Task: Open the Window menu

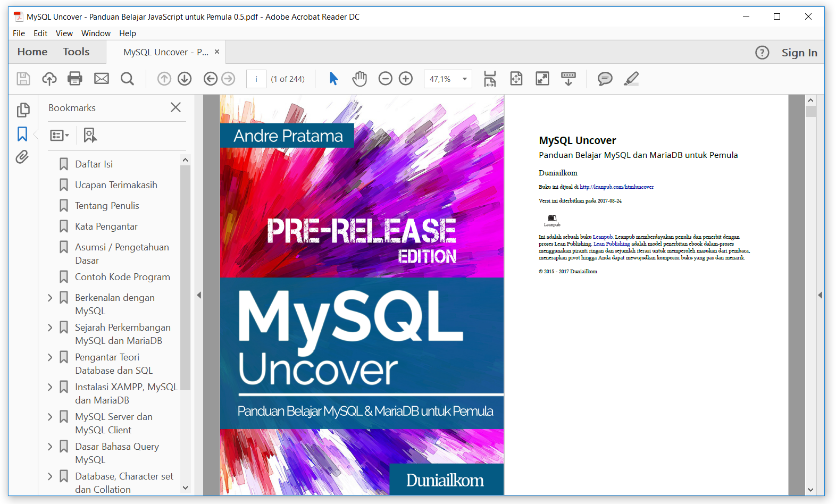Action: pyautogui.click(x=96, y=33)
